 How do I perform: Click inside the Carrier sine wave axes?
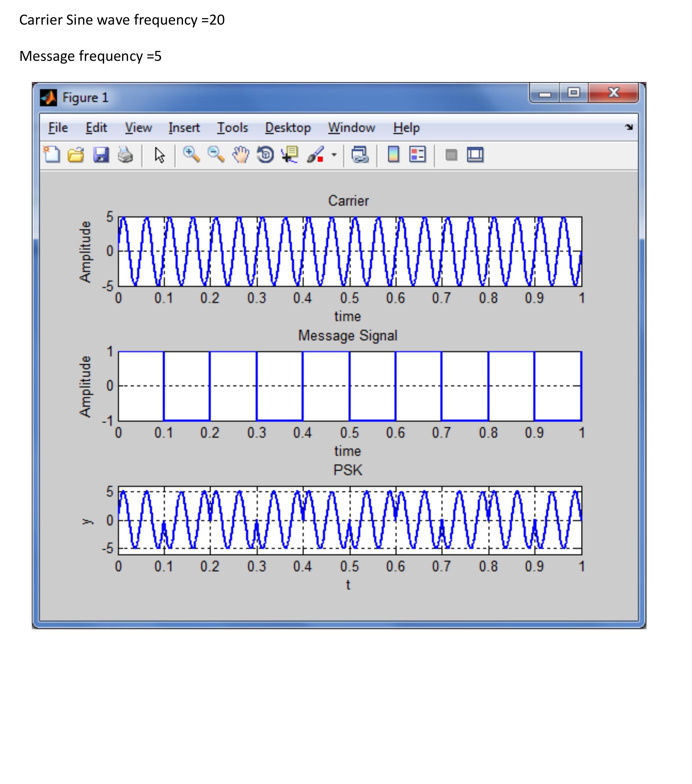[x=350, y=251]
